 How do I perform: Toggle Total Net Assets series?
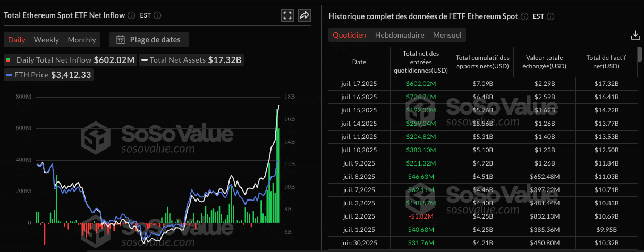(x=192, y=60)
